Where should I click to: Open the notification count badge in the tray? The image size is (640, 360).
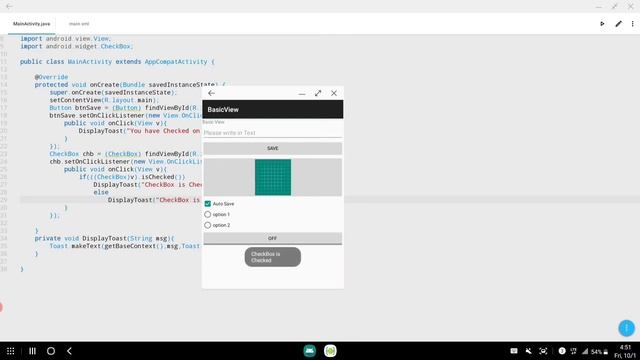pyautogui.click(x=562, y=351)
